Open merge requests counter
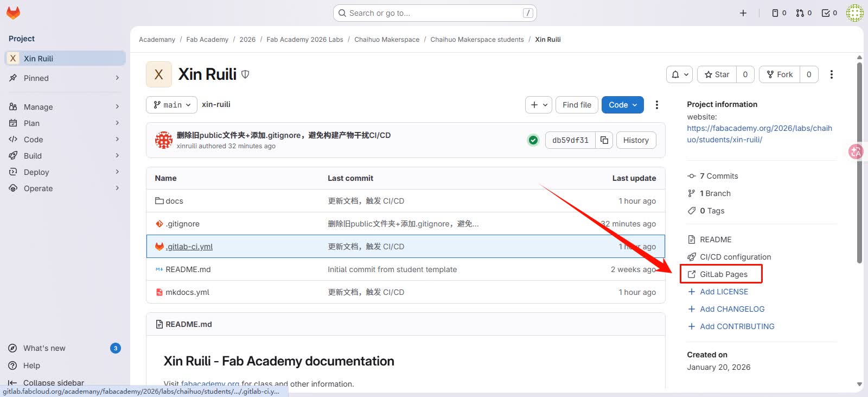868x397 pixels. (804, 13)
